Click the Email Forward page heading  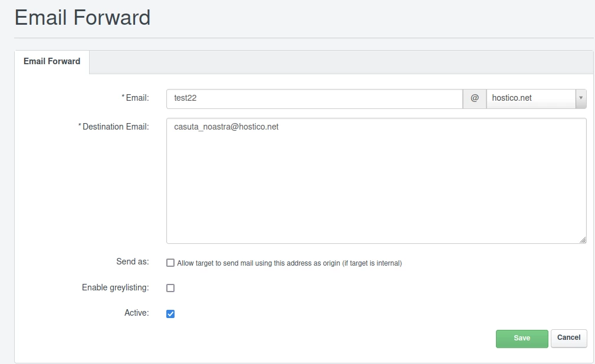point(83,18)
